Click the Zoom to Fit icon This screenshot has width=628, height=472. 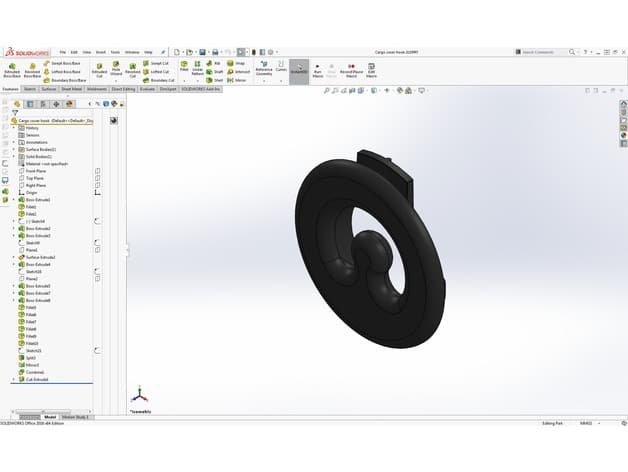[x=326, y=91]
